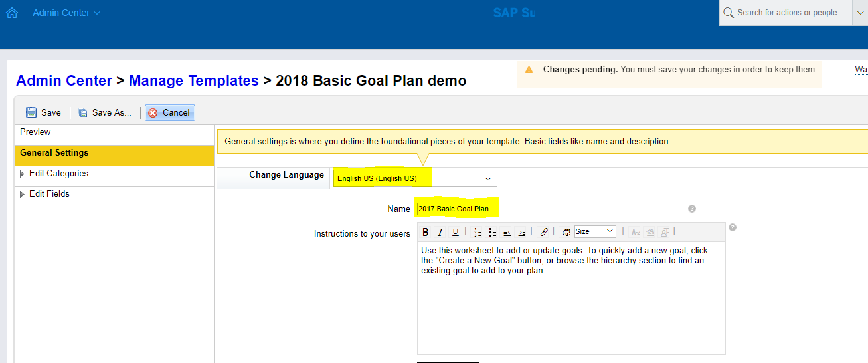Click the text color palette icon
The height and width of the screenshot is (363, 868).
pyautogui.click(x=566, y=232)
